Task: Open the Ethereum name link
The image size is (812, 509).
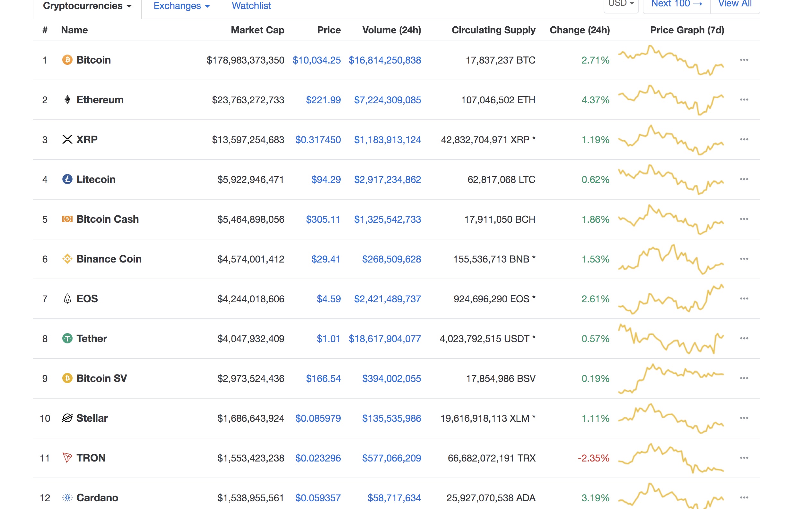Action: coord(100,99)
